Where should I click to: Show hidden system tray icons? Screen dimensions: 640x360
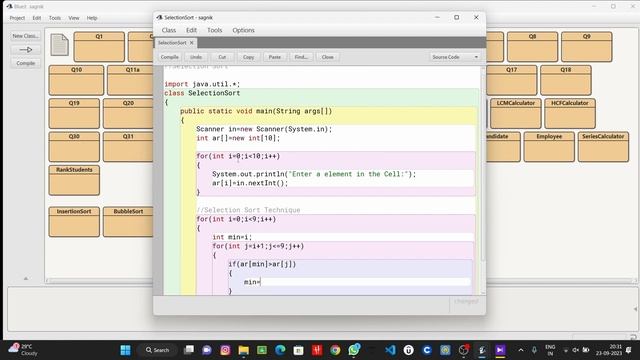click(x=521, y=350)
